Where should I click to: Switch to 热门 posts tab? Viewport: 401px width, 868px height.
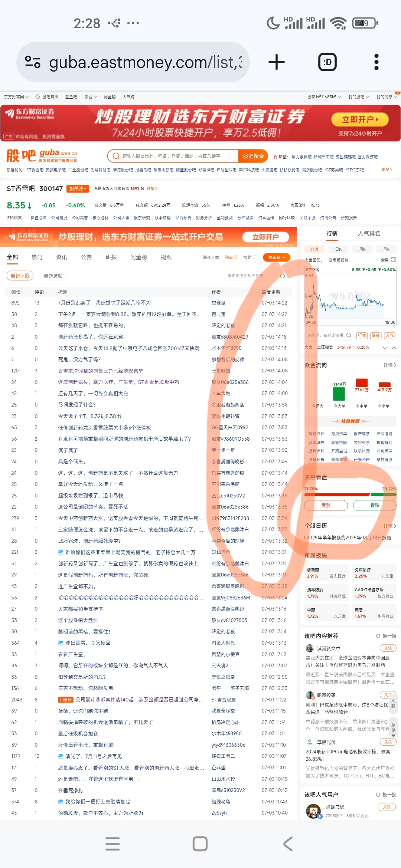pyautogui.click(x=37, y=257)
